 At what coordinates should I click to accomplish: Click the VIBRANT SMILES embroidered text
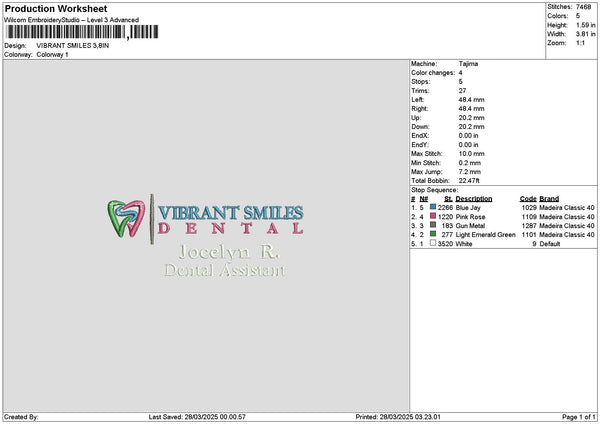pyautogui.click(x=231, y=213)
